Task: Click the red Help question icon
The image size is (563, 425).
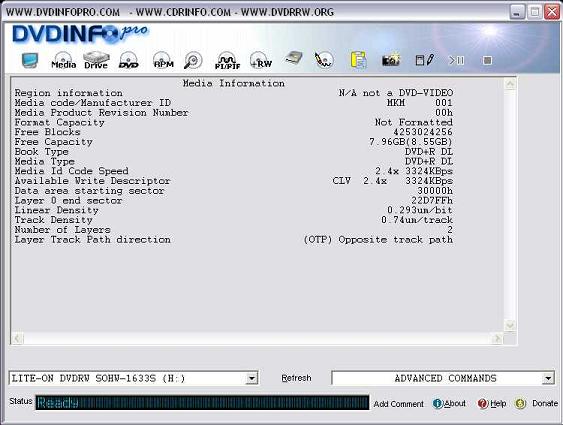Action: click(483, 404)
